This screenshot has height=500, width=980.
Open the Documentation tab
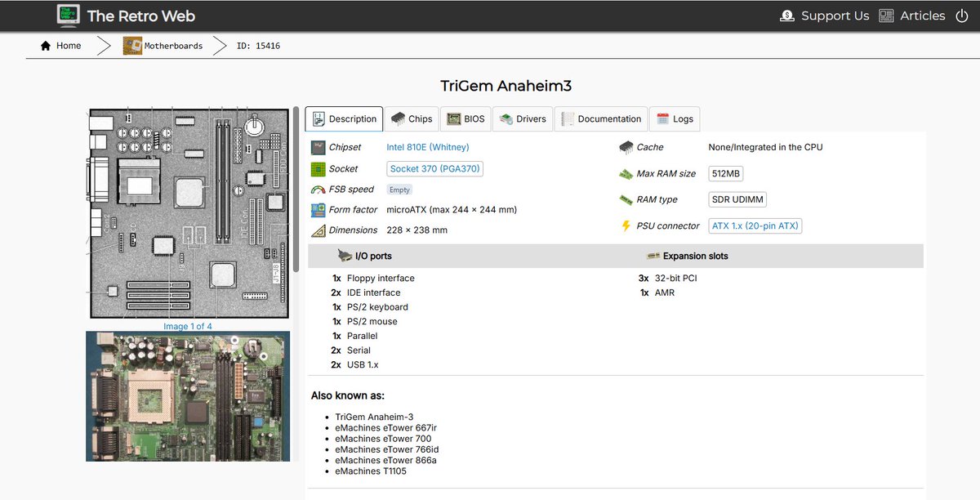[x=601, y=118]
